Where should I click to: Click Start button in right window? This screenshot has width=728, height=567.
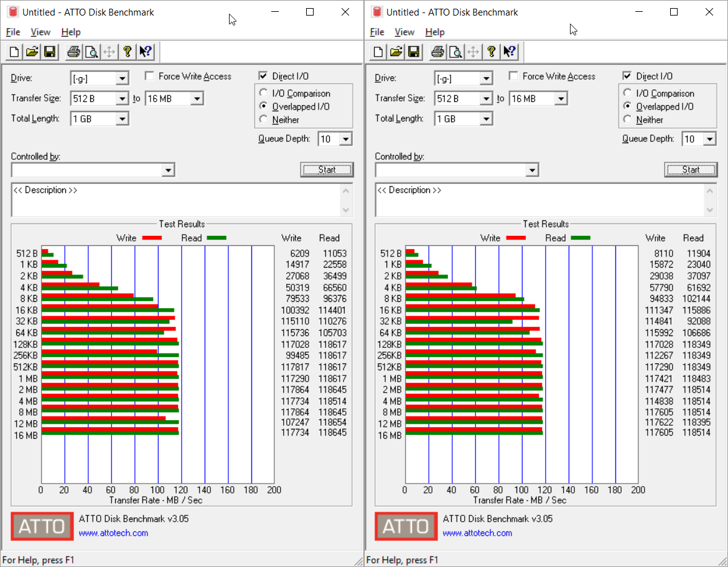coord(691,169)
